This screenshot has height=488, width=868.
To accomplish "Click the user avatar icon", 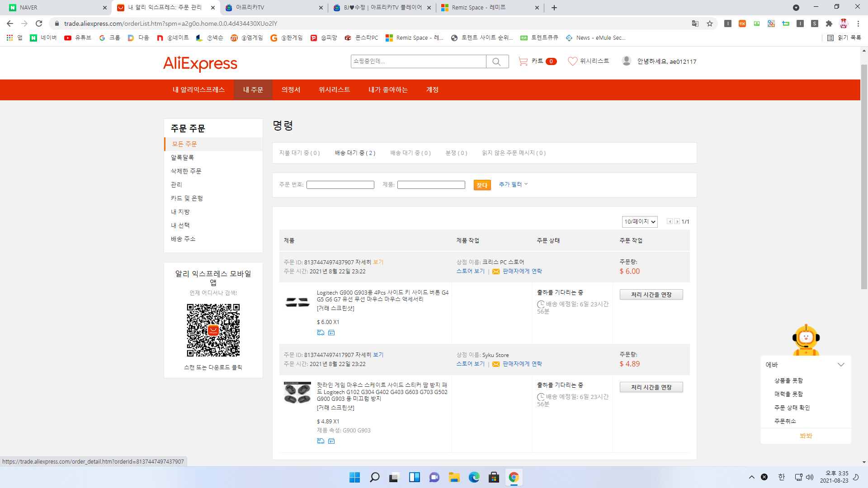I will [x=627, y=61].
